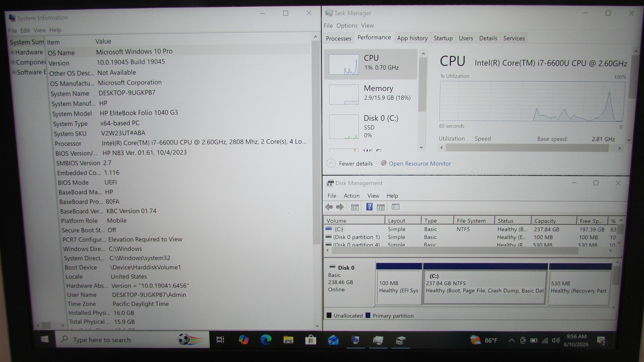Screen dimensions: 644x362
Task: Open System Information View menu
Action: coord(39,30)
